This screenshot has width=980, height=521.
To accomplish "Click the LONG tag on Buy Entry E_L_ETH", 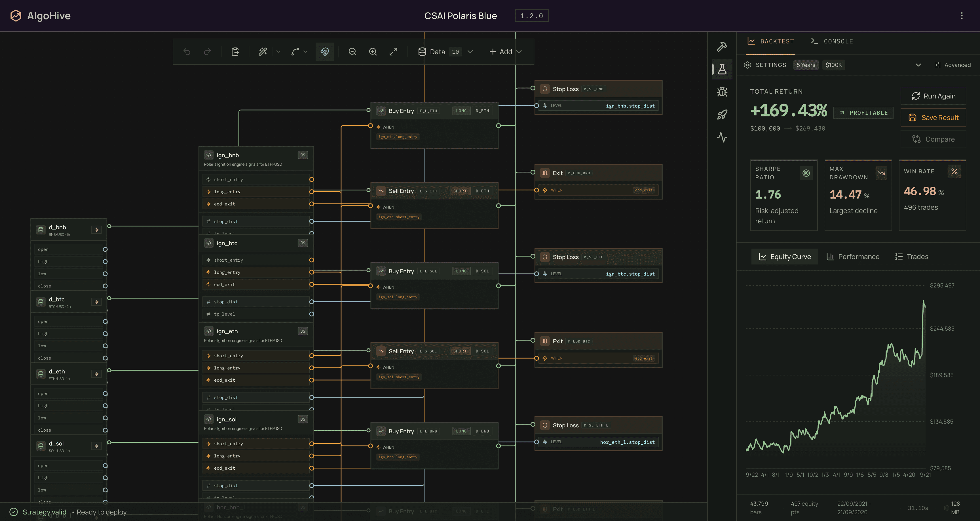I will point(461,111).
